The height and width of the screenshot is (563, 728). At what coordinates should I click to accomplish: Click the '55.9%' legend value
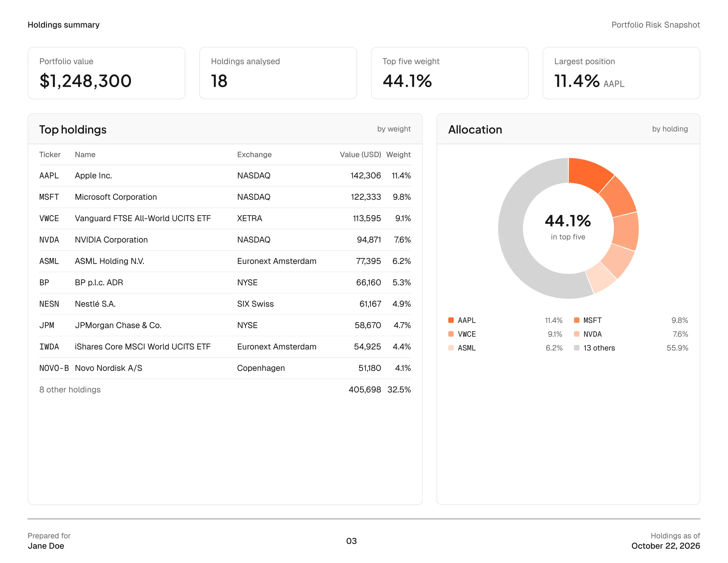(677, 348)
